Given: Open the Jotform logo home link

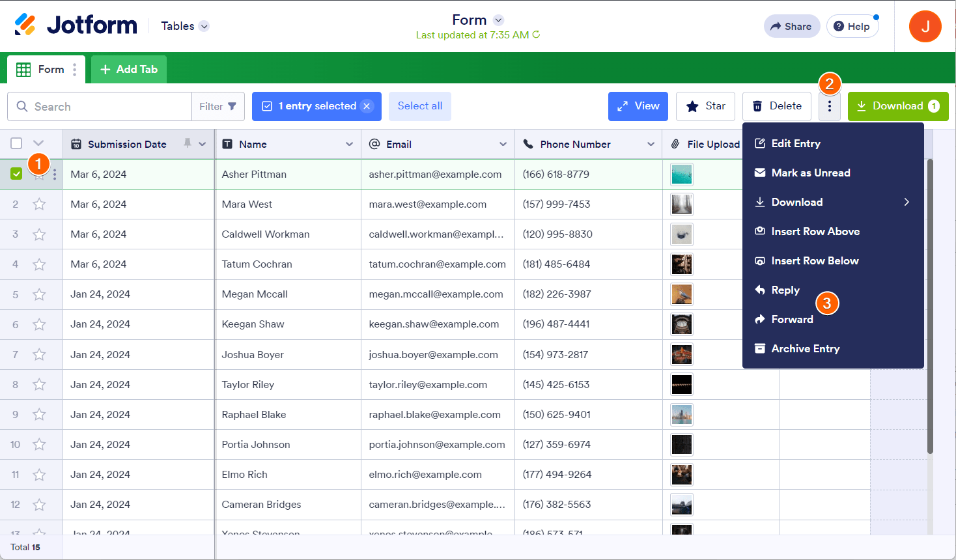Looking at the screenshot, I should point(76,25).
